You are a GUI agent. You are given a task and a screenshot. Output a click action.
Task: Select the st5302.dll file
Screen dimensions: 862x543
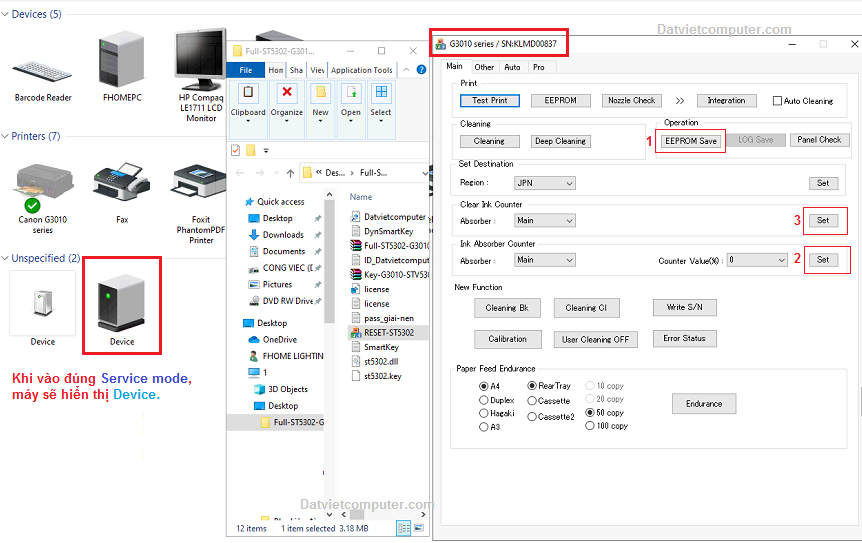pos(375,362)
